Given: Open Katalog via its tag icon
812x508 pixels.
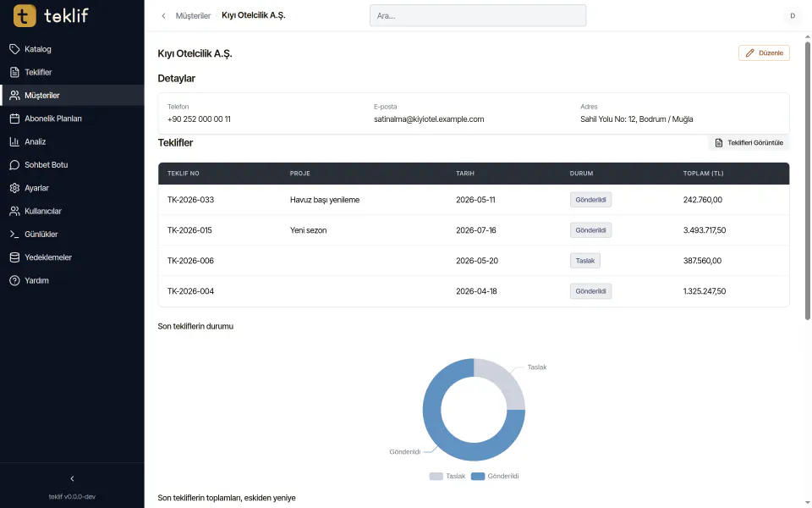Looking at the screenshot, I should 14,49.
